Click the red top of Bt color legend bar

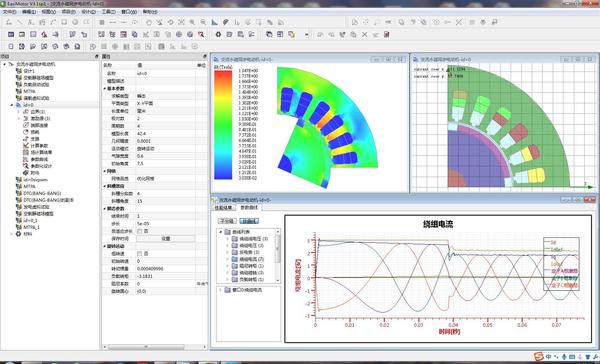(223, 73)
